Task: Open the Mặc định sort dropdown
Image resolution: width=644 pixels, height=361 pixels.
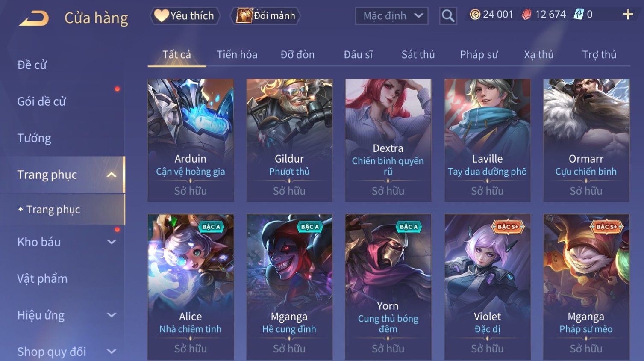Action: pos(391,16)
